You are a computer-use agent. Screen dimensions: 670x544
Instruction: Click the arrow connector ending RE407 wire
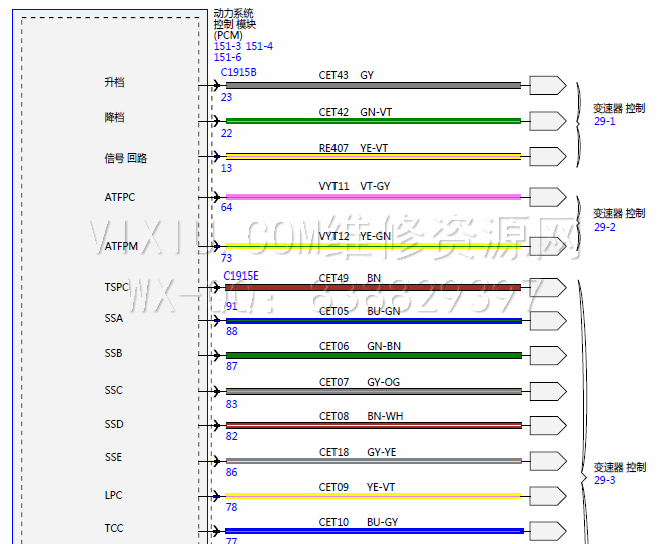click(x=547, y=156)
